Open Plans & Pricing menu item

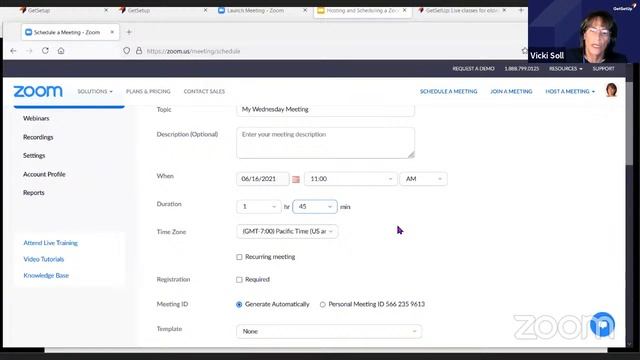coord(148,91)
